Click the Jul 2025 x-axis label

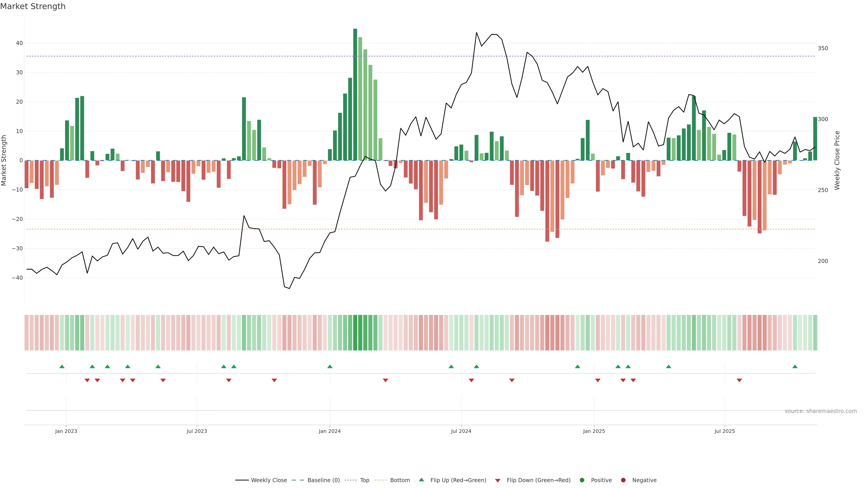(724, 431)
